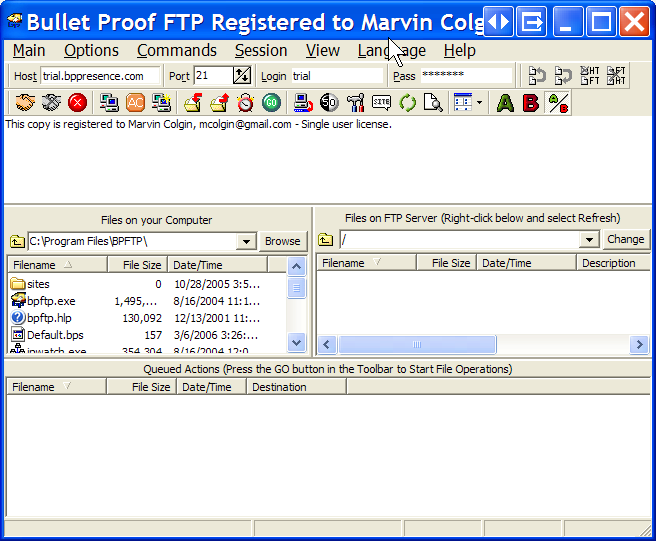Go up one folder in local files

coord(17,241)
